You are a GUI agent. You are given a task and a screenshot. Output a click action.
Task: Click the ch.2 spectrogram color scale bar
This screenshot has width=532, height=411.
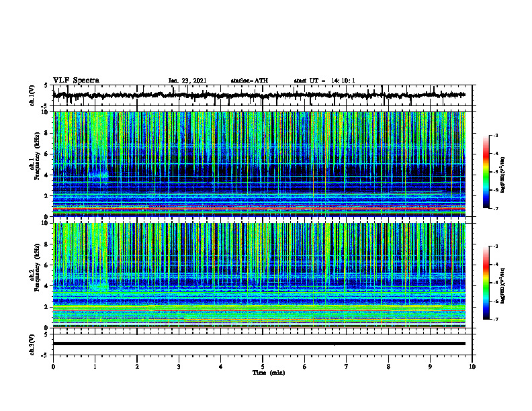pos(486,283)
